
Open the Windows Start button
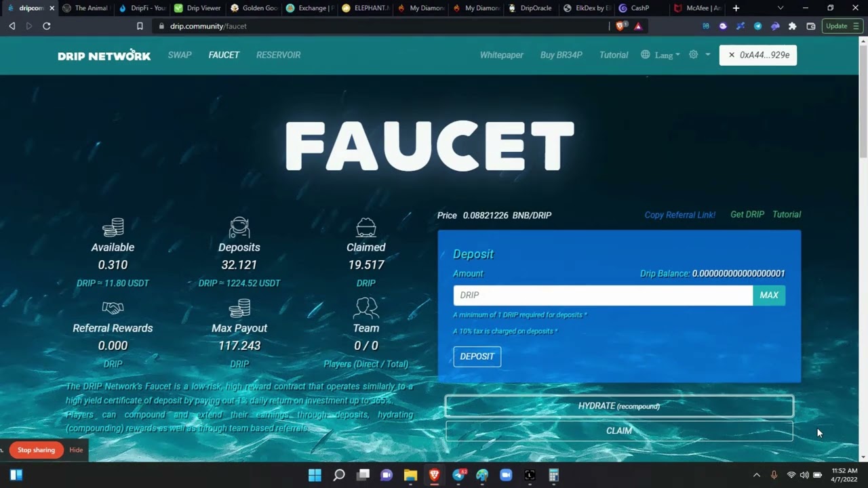(315, 475)
